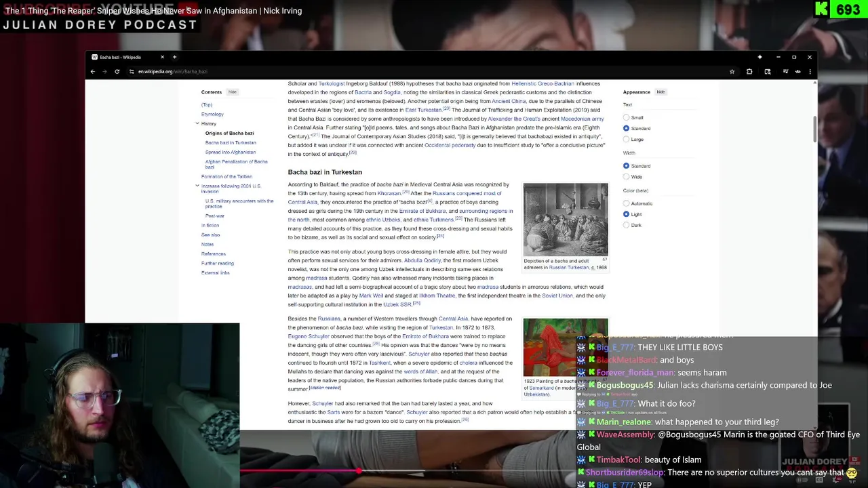868x488 pixels.
Task: Click the address bar URL field
Action: [x=427, y=71]
